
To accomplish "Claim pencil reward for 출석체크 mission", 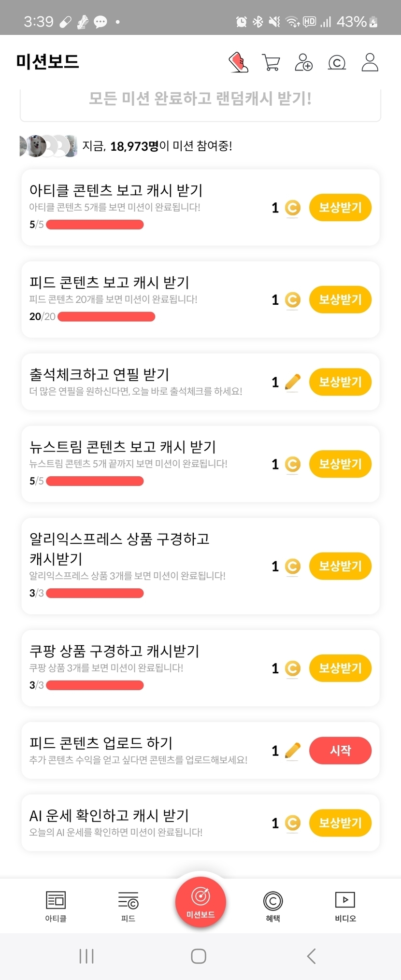I will (340, 382).
